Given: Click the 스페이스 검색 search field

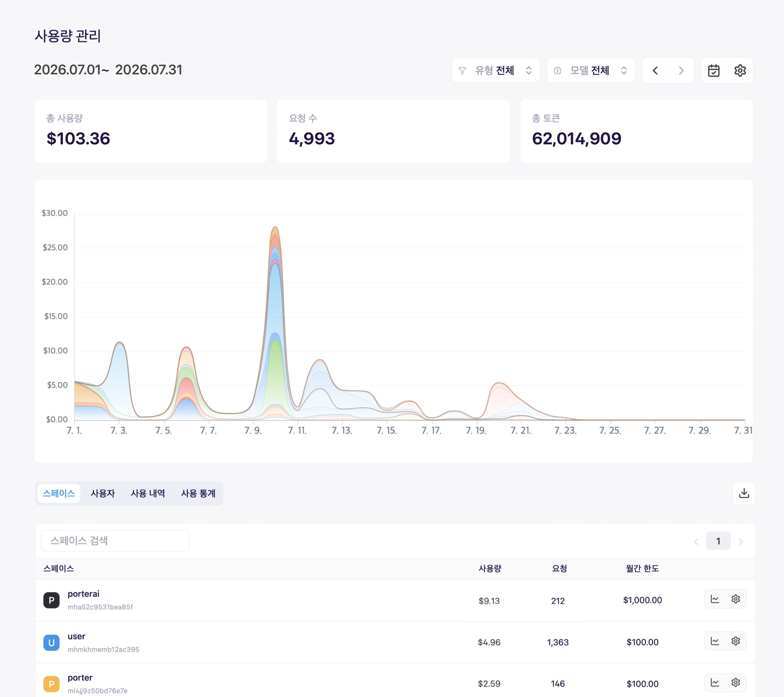Looking at the screenshot, I should 115,541.
